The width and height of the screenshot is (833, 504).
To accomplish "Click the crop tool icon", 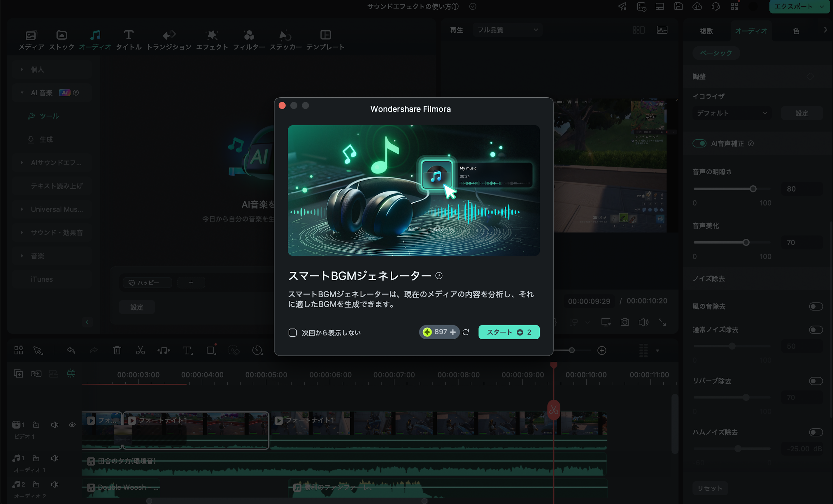I will (211, 350).
